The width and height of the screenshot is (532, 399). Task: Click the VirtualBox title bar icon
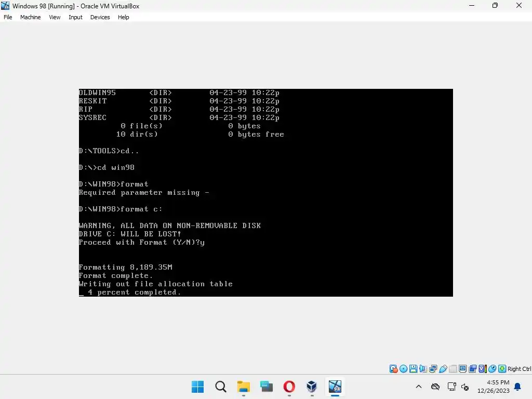tap(5, 6)
